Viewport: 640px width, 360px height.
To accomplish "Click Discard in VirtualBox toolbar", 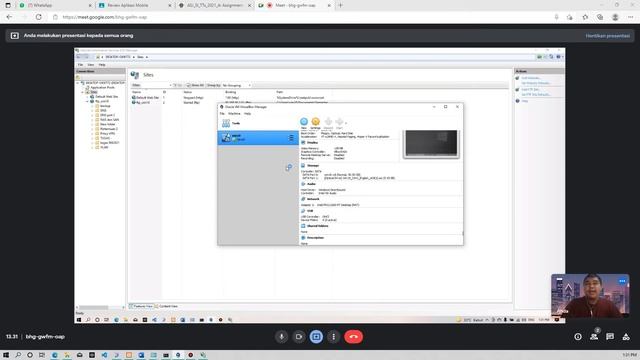I will click(328, 123).
